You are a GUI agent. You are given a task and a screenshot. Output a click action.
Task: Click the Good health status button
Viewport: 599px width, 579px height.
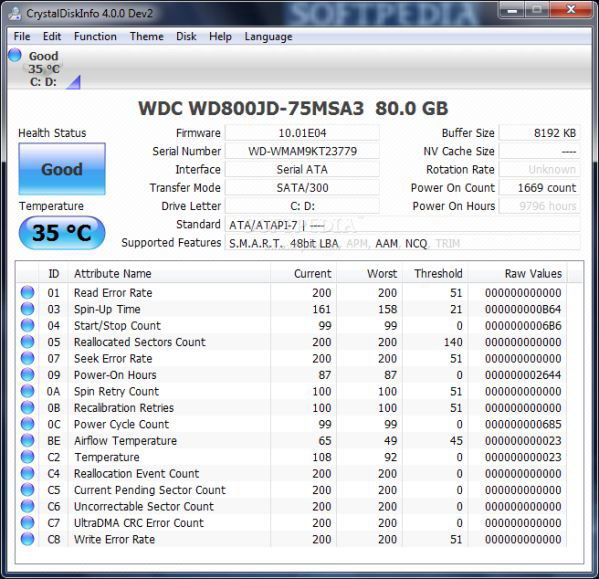[x=62, y=169]
